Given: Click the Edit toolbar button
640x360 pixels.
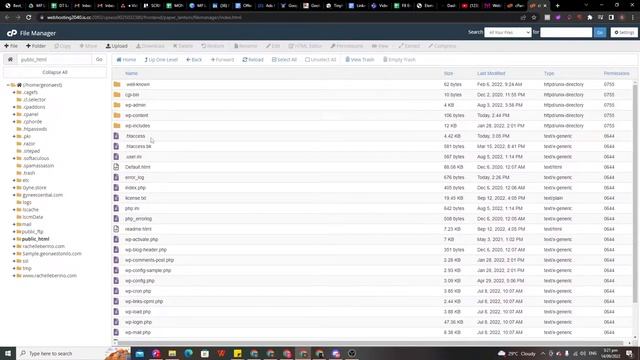Looking at the screenshot, I should pos(273,46).
